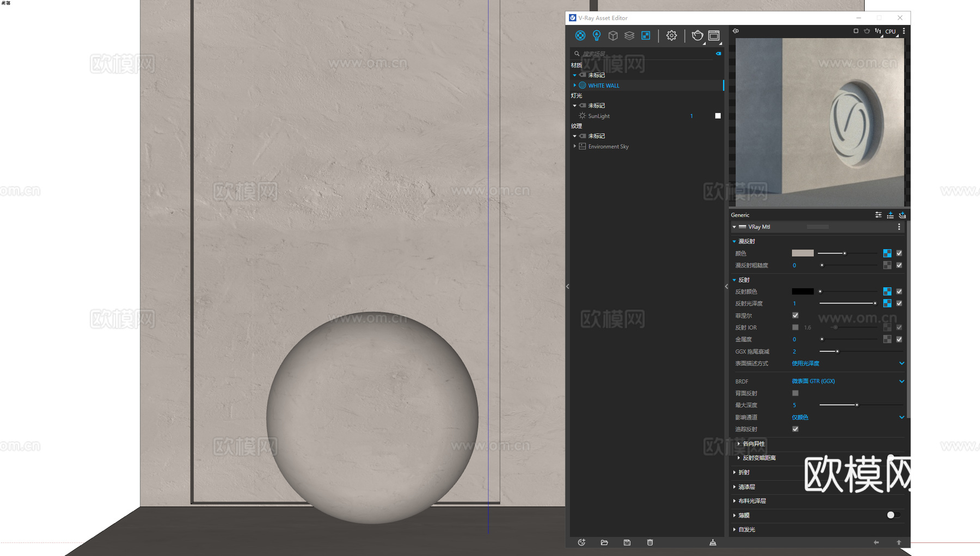
Task: Show the frame buffer window icon
Action: tap(714, 35)
